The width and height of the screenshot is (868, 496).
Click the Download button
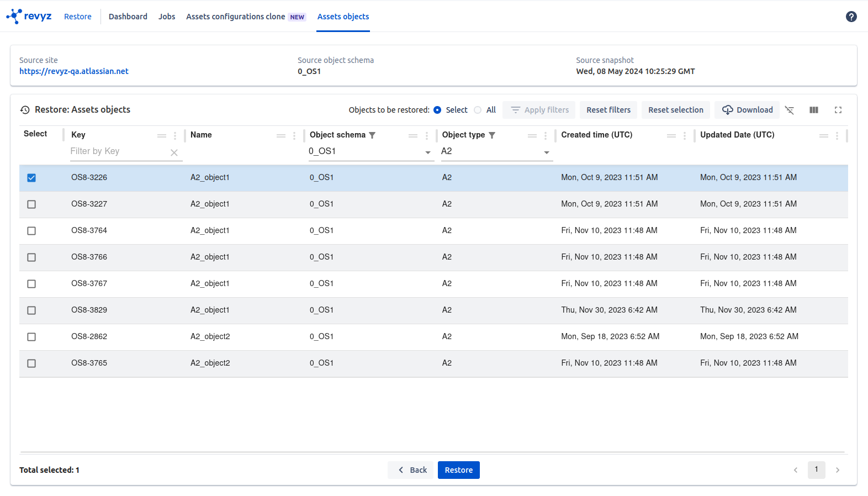point(747,110)
